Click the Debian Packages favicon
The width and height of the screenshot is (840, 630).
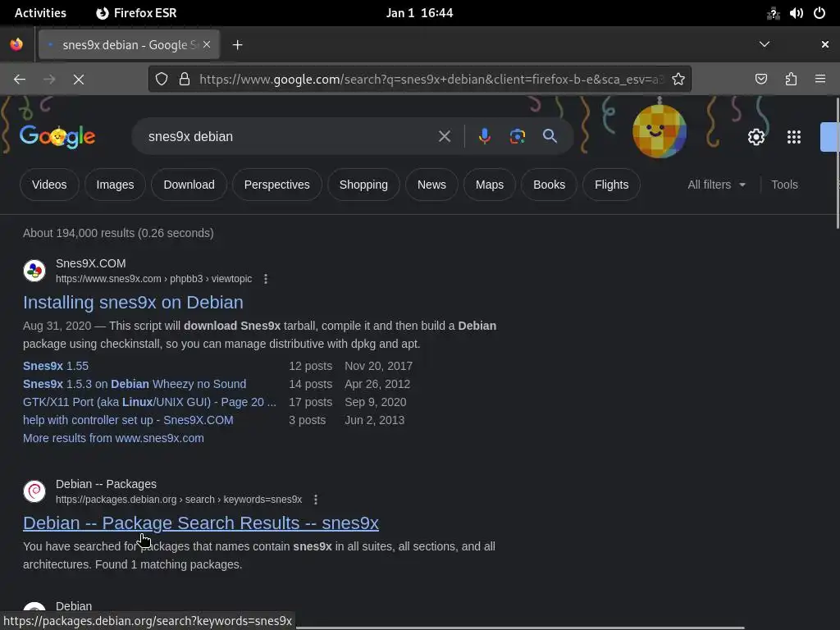pyautogui.click(x=34, y=491)
